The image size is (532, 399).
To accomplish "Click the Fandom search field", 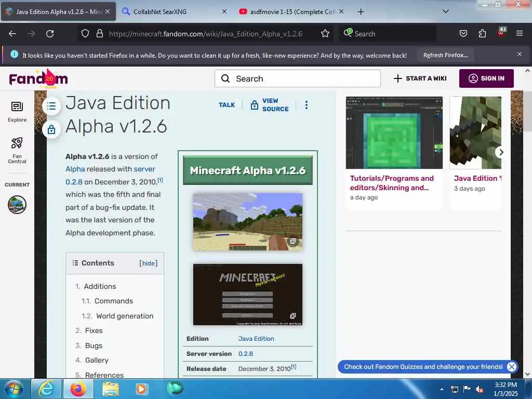I will (297, 78).
